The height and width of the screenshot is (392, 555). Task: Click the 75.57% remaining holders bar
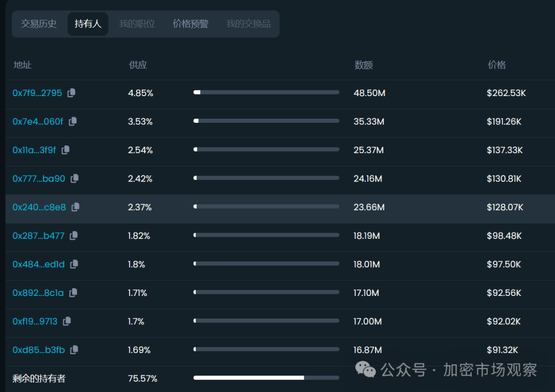click(x=266, y=378)
